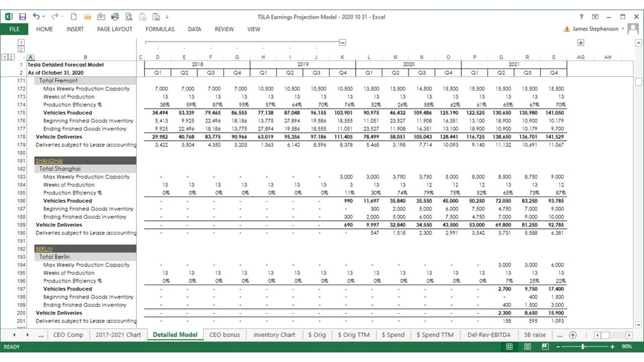Switch to $ Spend TTM sheet
The image size is (644, 362).
point(435,335)
